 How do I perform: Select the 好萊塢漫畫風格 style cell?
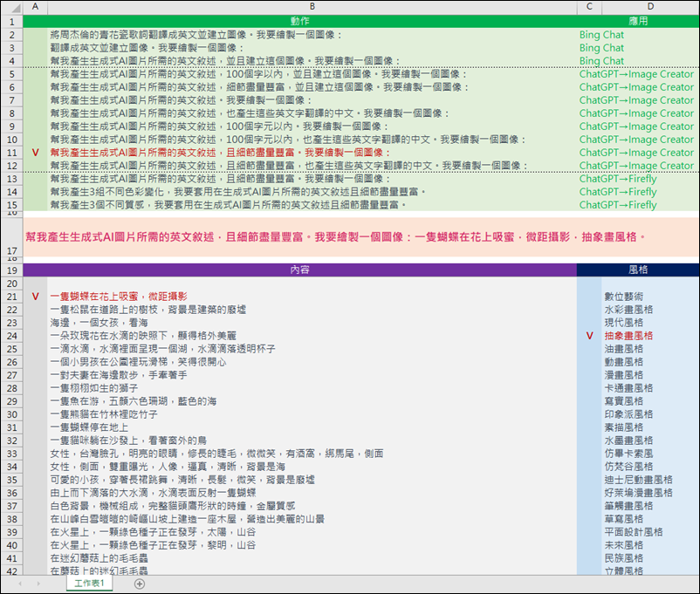(650, 493)
